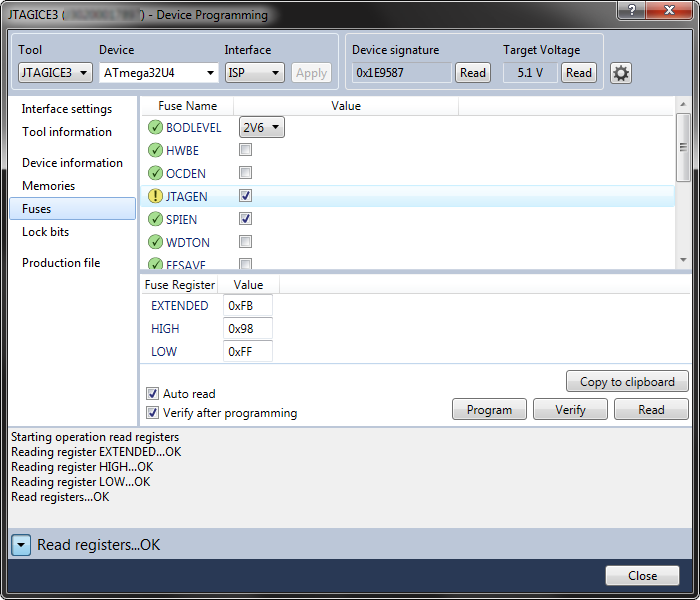Disable the JTAGEN fuse checkbox
The height and width of the screenshot is (600, 700).
coord(246,197)
